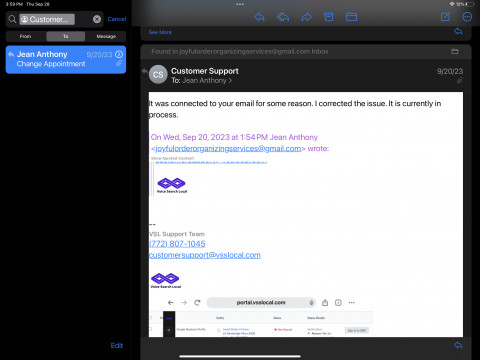Move message using the folder icon
The height and width of the screenshot is (360, 480).
(351, 17)
